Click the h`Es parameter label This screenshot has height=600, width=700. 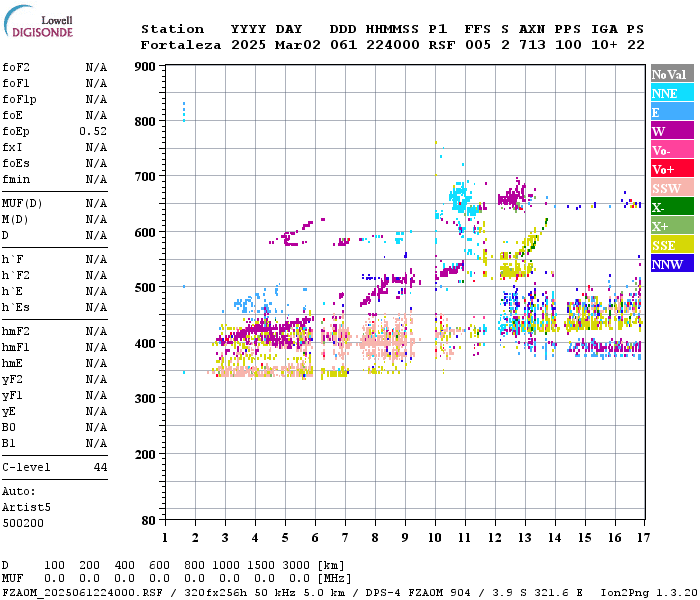pyautogui.click(x=16, y=308)
